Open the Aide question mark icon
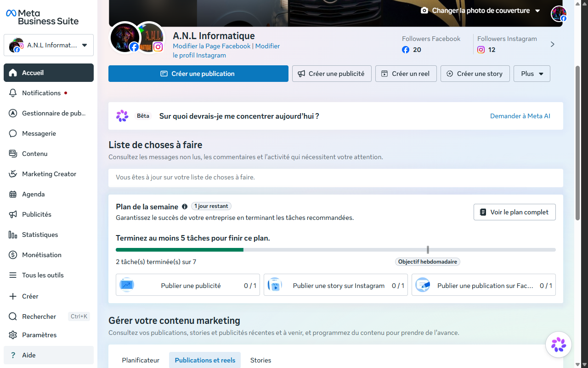The width and height of the screenshot is (588, 368). (13, 355)
